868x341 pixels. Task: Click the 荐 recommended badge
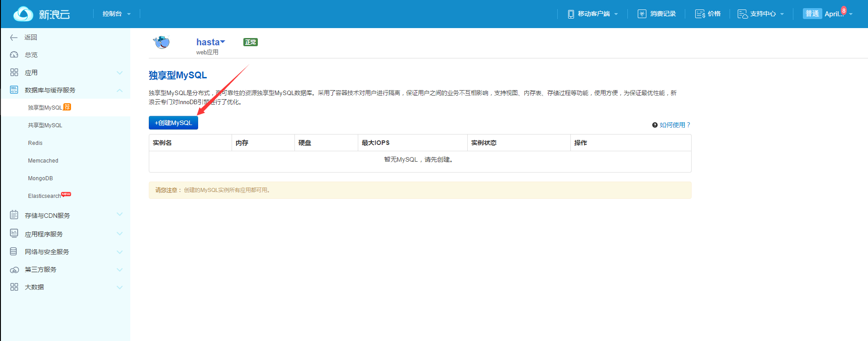tap(67, 107)
